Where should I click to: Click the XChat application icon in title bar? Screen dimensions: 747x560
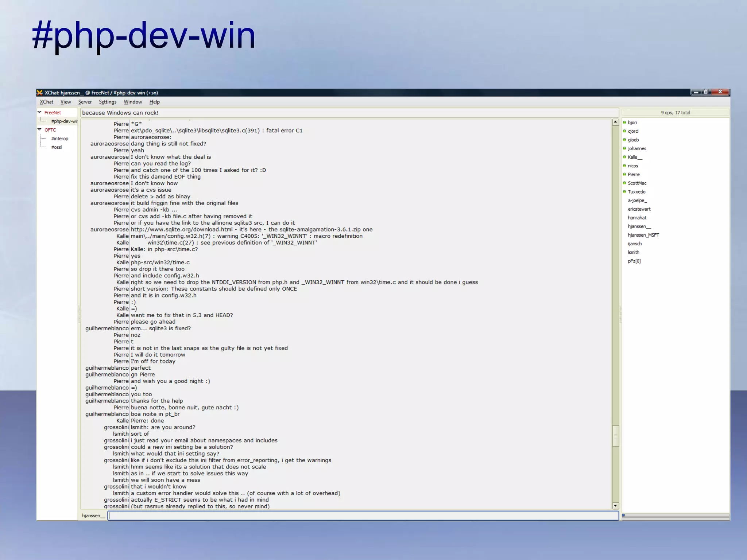click(x=40, y=93)
